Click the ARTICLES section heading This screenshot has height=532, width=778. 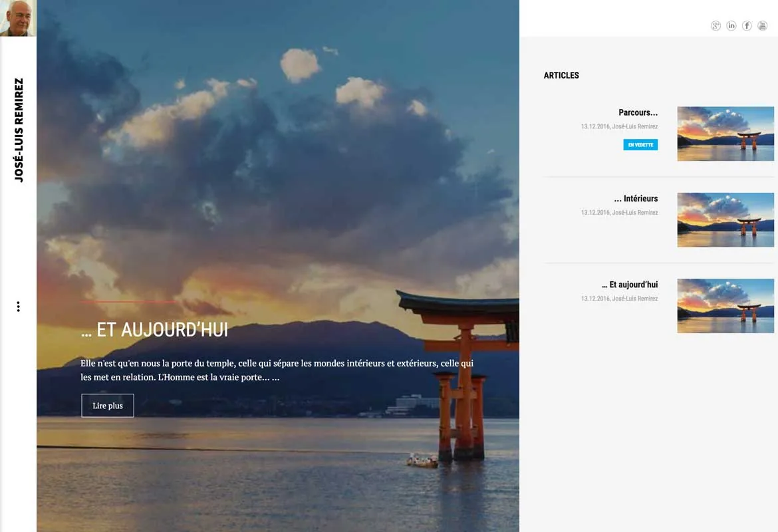[561, 75]
